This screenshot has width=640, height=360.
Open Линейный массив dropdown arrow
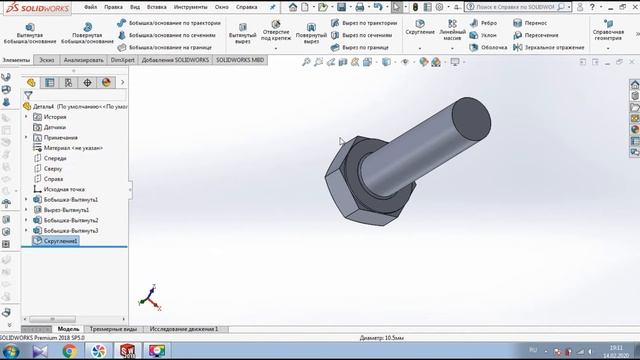(452, 49)
